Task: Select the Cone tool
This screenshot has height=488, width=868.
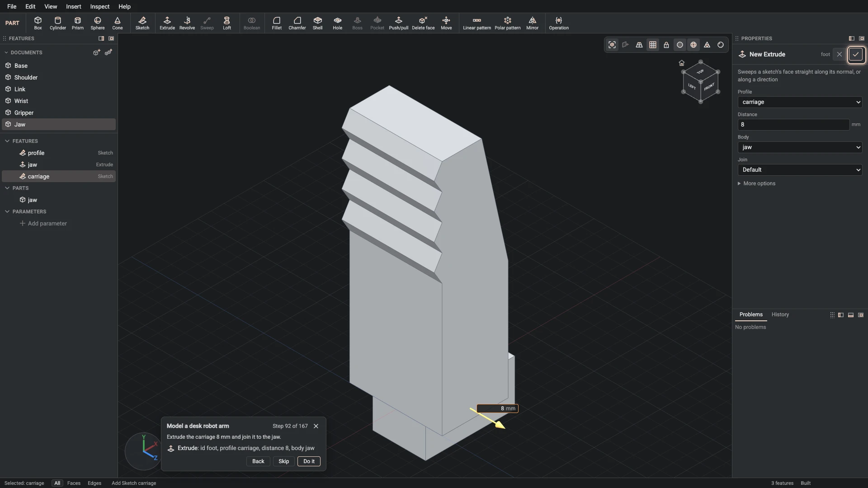Action: (118, 23)
